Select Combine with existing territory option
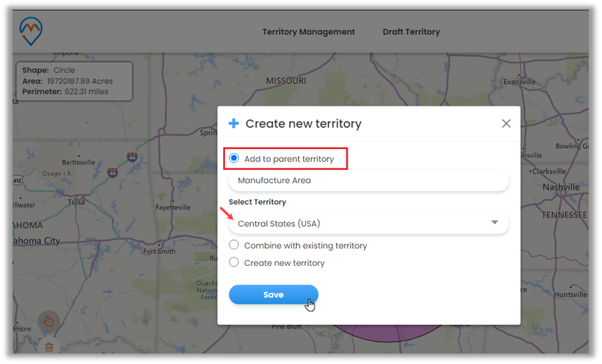This screenshot has width=602, height=364. click(234, 245)
